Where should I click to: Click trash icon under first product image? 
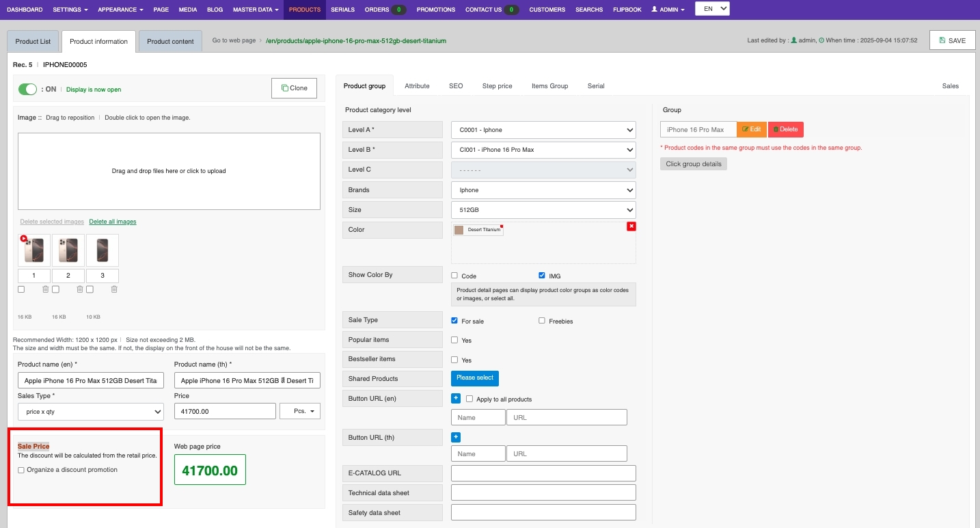coord(46,289)
